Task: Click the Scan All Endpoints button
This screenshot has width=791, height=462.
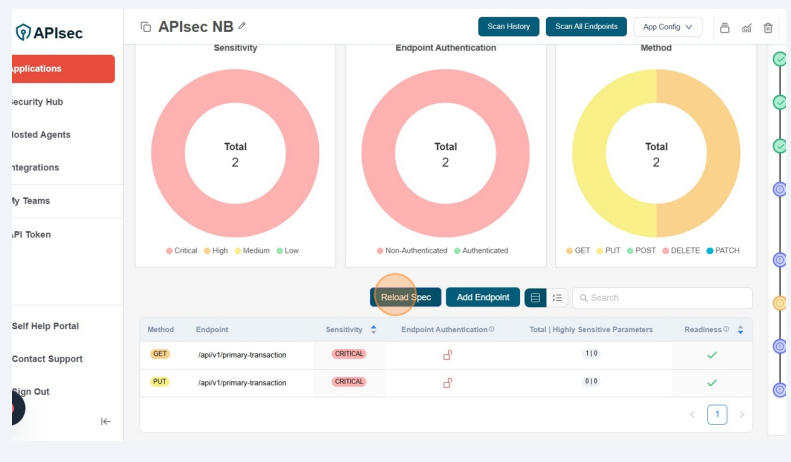Action: tap(587, 27)
